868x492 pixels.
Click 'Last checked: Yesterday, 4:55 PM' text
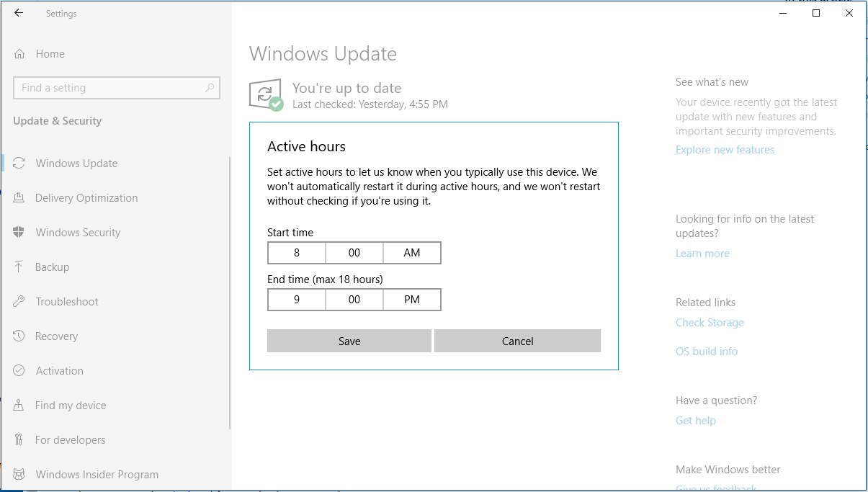pyautogui.click(x=370, y=104)
